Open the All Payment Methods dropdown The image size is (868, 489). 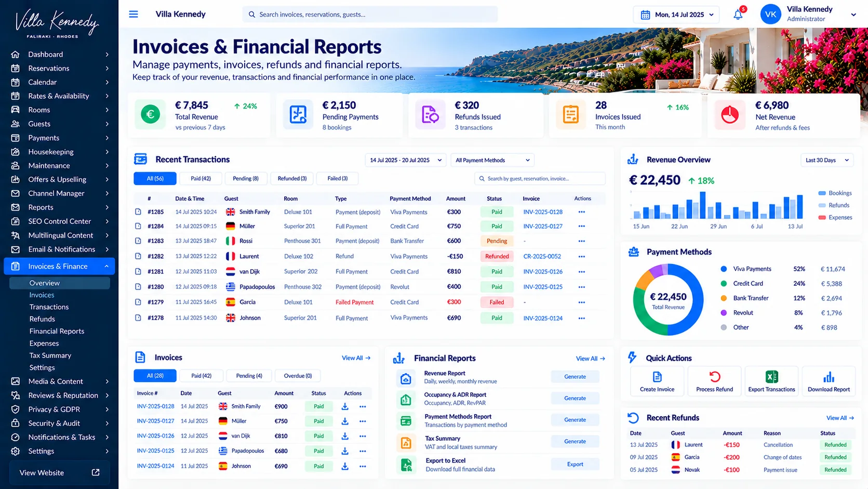[492, 160]
